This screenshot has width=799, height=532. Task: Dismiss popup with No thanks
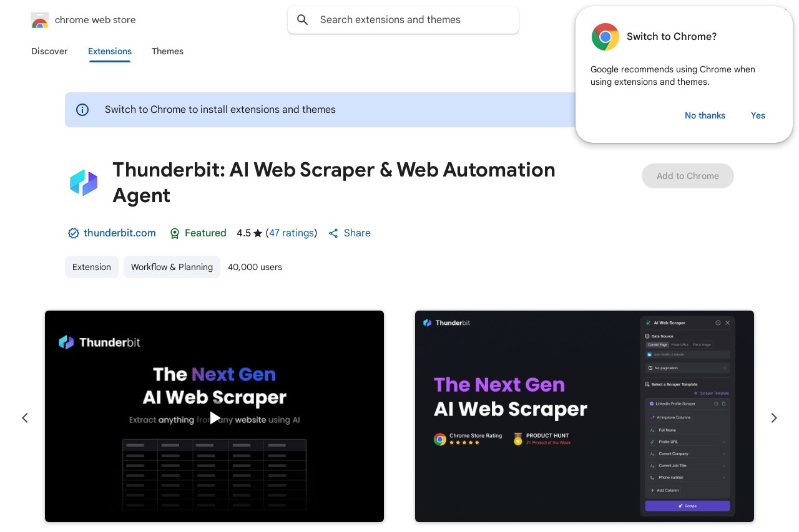(x=705, y=115)
